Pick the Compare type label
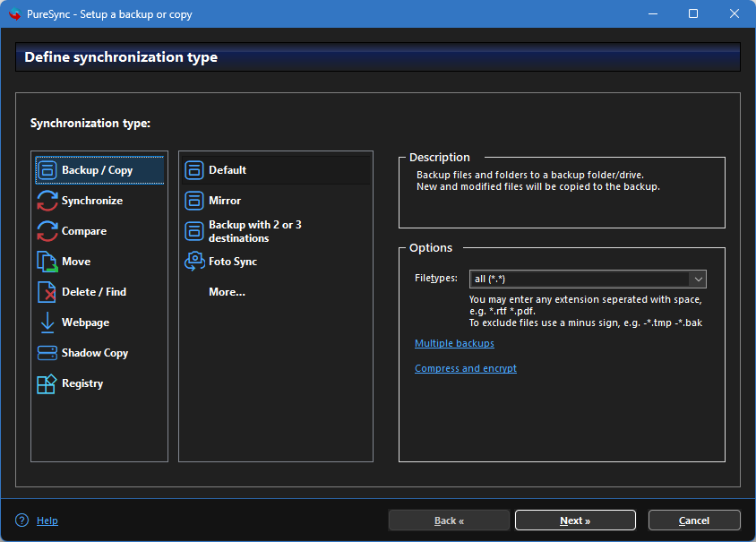Image resolution: width=756 pixels, height=542 pixels. coord(84,231)
